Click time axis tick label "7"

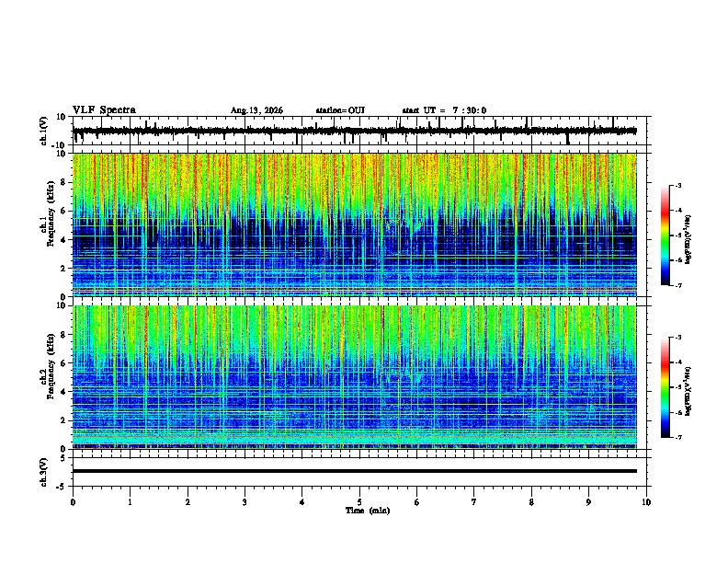(474, 502)
